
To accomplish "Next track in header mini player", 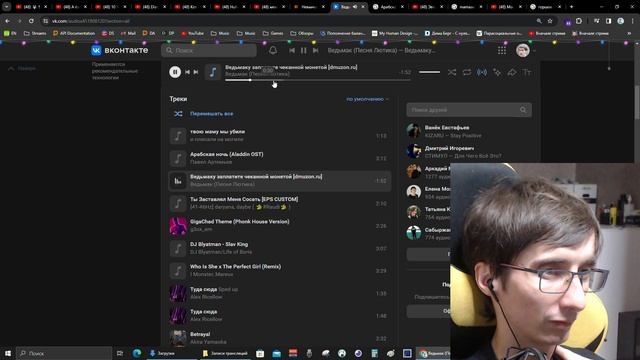I will (x=316, y=50).
